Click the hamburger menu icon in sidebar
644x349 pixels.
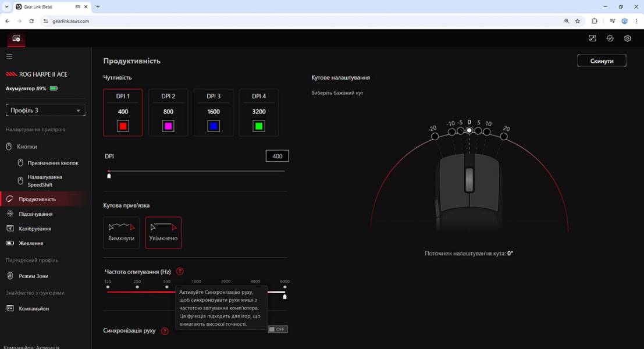pos(9,56)
